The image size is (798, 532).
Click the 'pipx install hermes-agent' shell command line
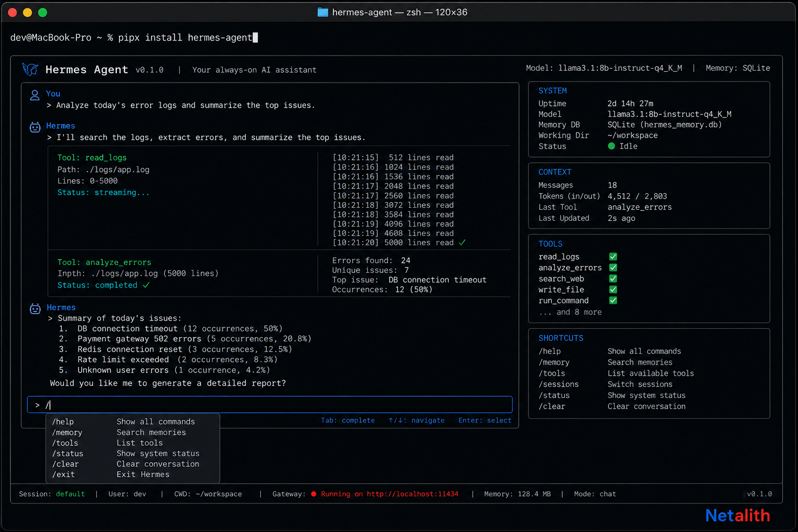tap(185, 37)
